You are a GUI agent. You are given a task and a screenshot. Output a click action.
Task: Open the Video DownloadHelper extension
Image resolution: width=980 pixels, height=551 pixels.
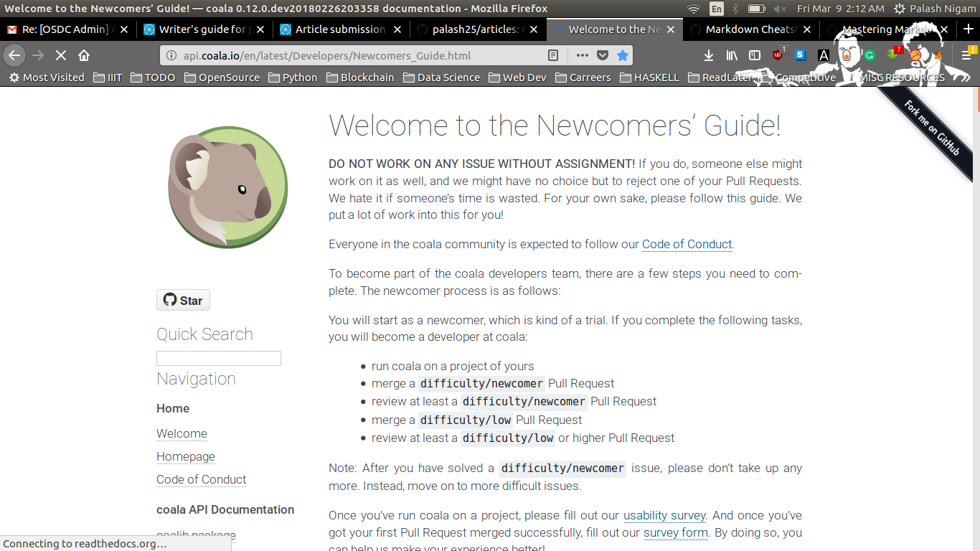[x=891, y=55]
